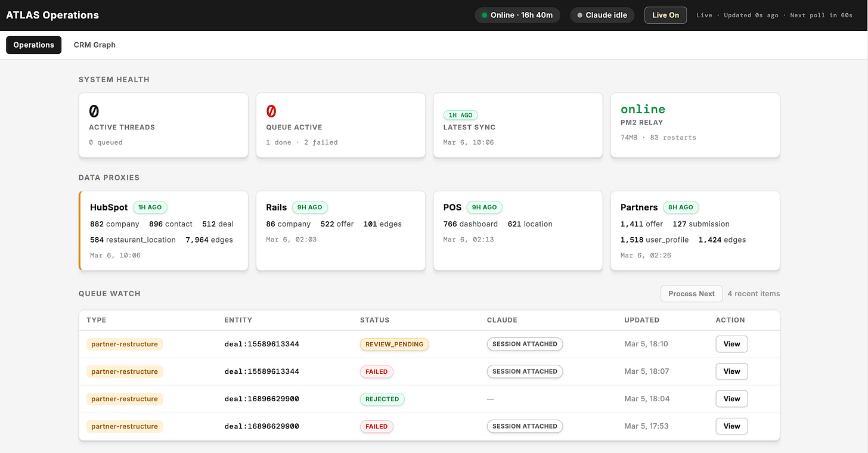Screen dimensions: 868x453
Task: Click the CLAUDE column header
Action: 502,320
